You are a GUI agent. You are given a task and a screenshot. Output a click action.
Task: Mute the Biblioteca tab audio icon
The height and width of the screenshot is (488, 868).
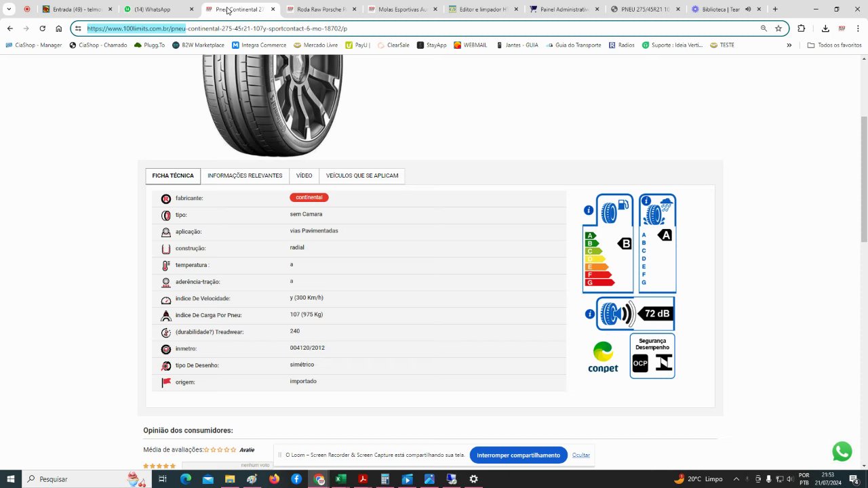(x=748, y=9)
